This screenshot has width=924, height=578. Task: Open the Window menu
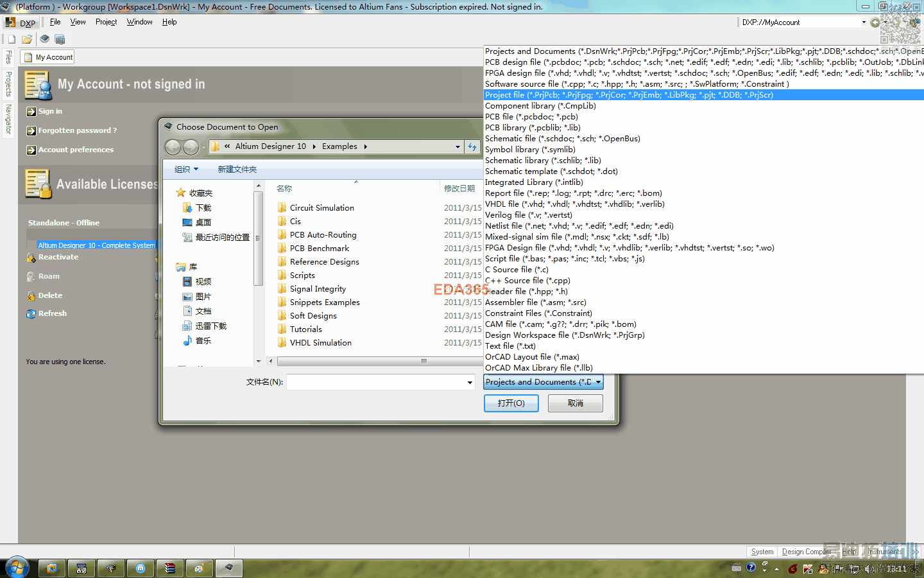pyautogui.click(x=139, y=22)
